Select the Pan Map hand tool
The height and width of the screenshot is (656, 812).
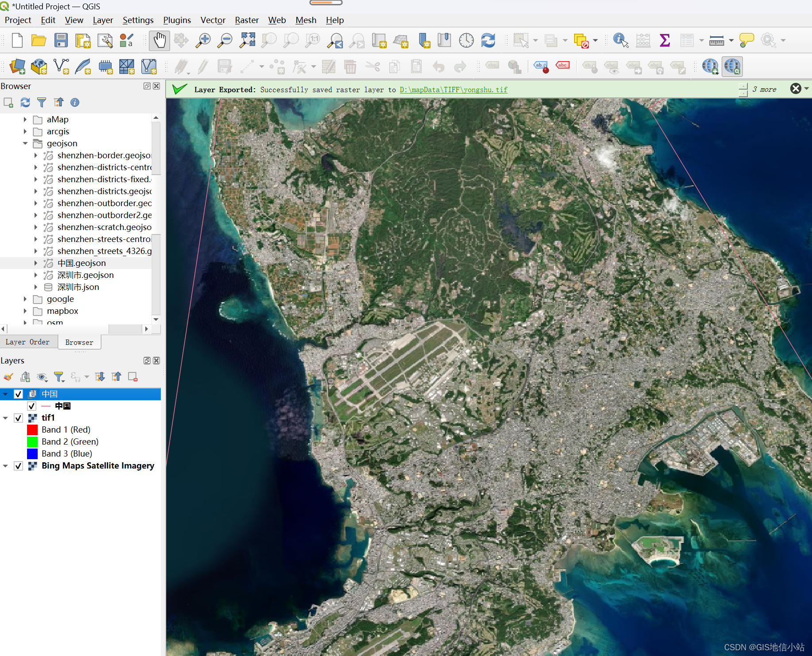[x=159, y=41]
